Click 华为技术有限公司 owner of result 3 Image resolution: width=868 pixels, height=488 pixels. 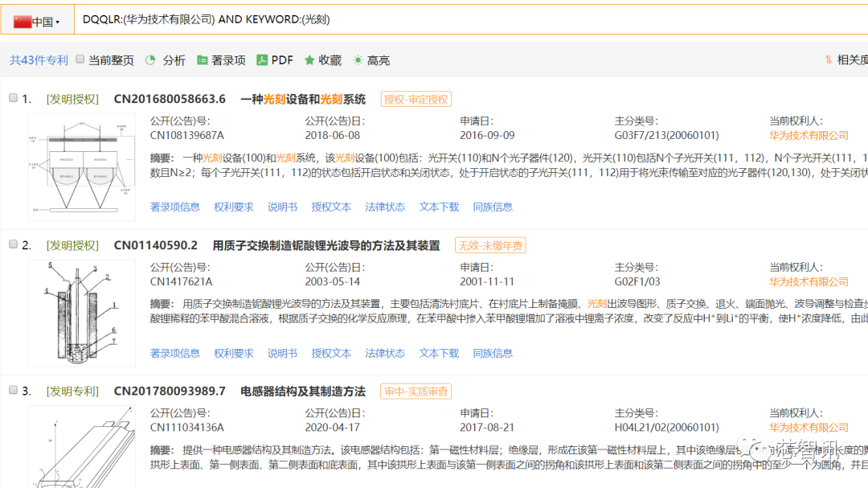pos(809,428)
